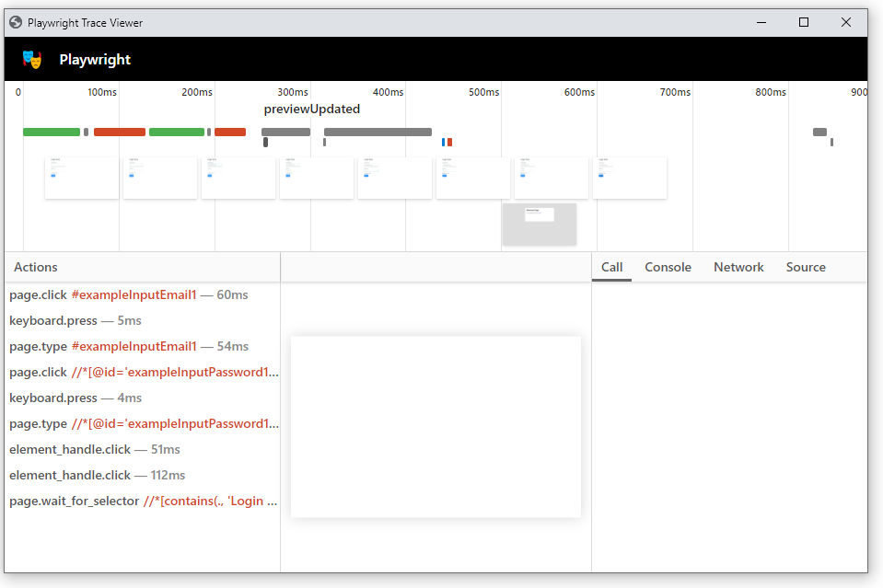Screen dimensions: 883x588
Task: Click the previewUpdated timeline label
Action: [x=312, y=110]
